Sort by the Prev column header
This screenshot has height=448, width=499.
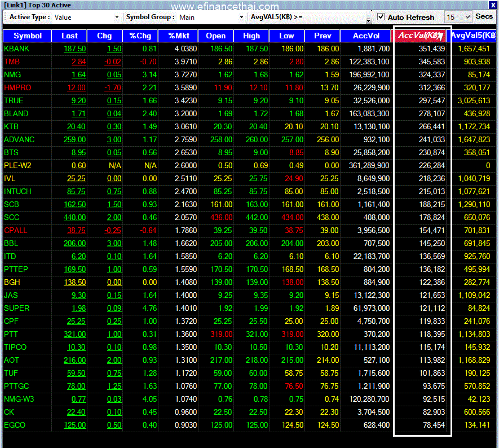tap(323, 36)
